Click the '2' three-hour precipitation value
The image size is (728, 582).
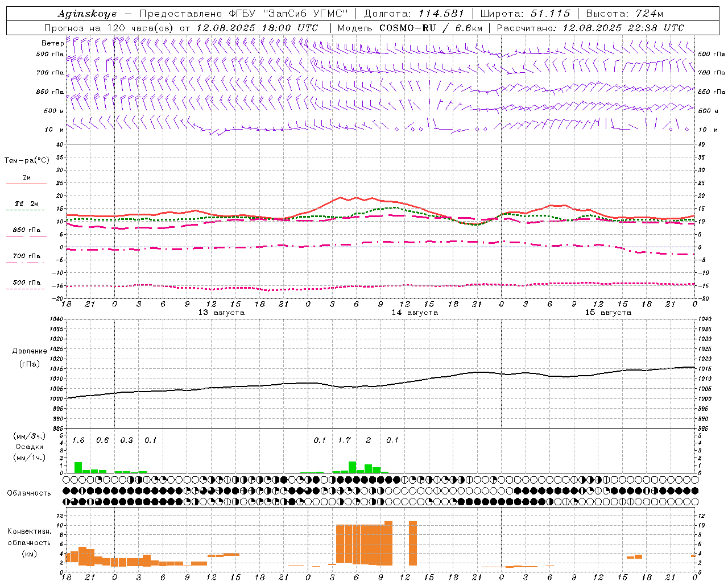(x=369, y=440)
